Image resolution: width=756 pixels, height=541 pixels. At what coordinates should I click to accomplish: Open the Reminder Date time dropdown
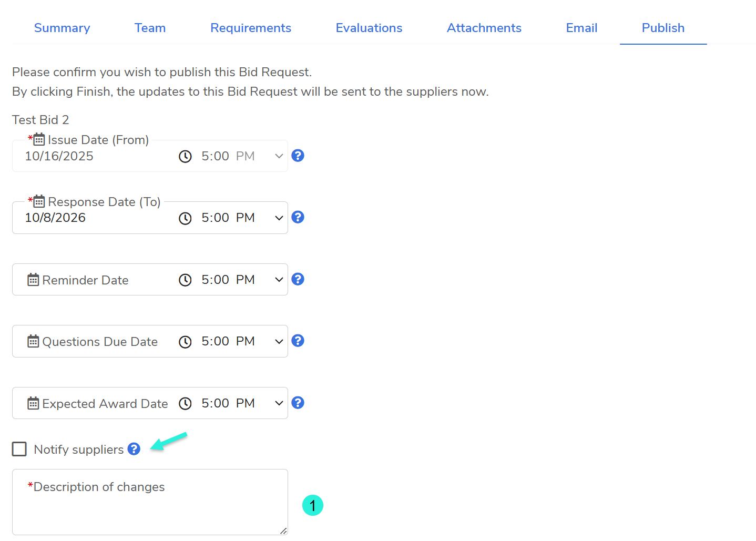(279, 280)
